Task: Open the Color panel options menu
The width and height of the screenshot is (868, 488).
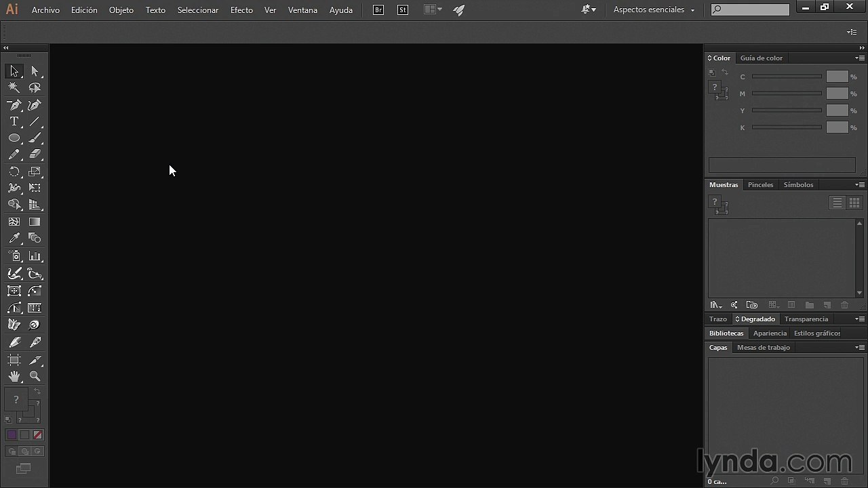Action: click(x=860, y=58)
